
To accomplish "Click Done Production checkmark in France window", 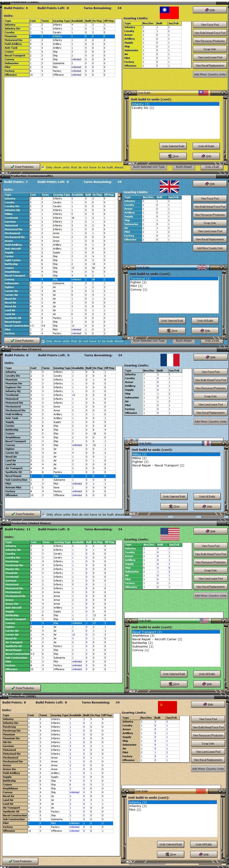I will pos(23,514).
